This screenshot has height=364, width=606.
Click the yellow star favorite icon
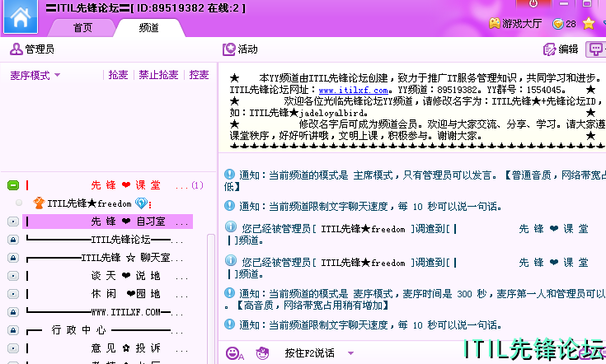[589, 24]
